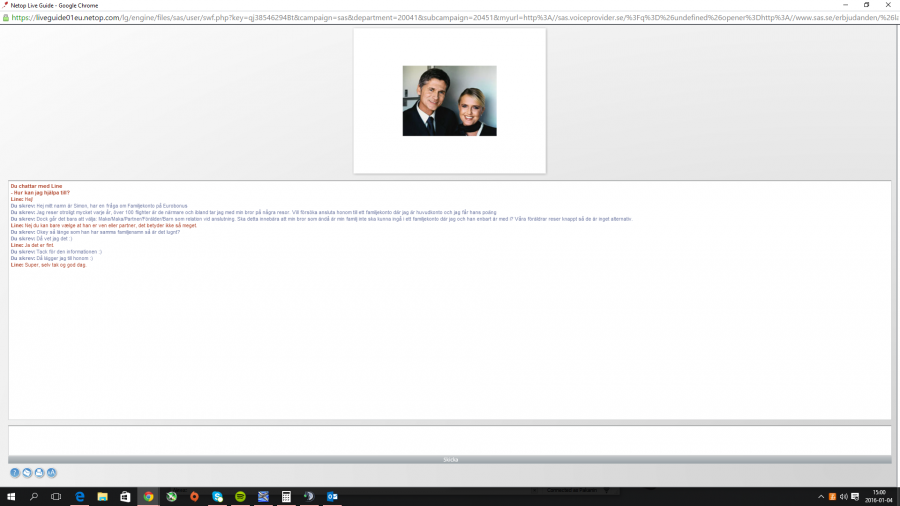Click the help question mark icon
The height and width of the screenshot is (506, 900).
[15, 472]
